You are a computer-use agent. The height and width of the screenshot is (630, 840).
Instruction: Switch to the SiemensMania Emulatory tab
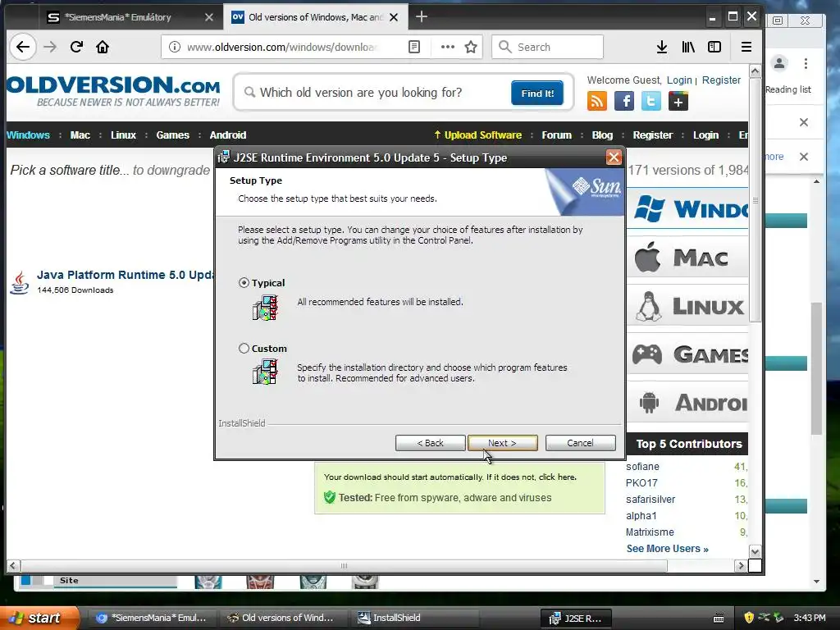tap(118, 17)
